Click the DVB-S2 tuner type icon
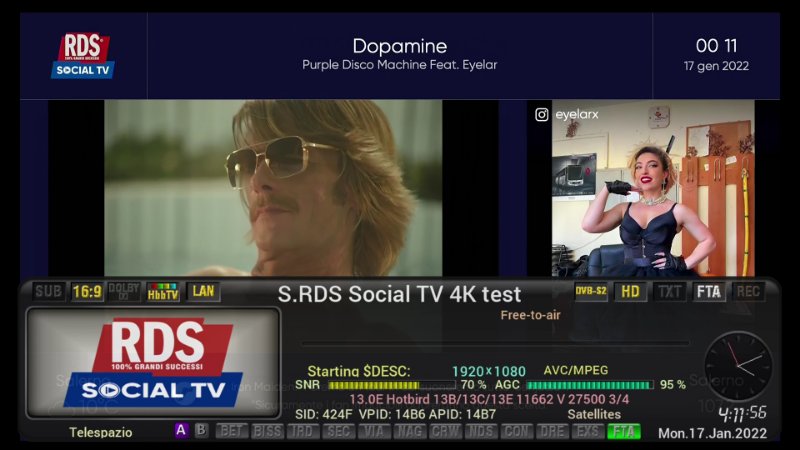 [591, 292]
